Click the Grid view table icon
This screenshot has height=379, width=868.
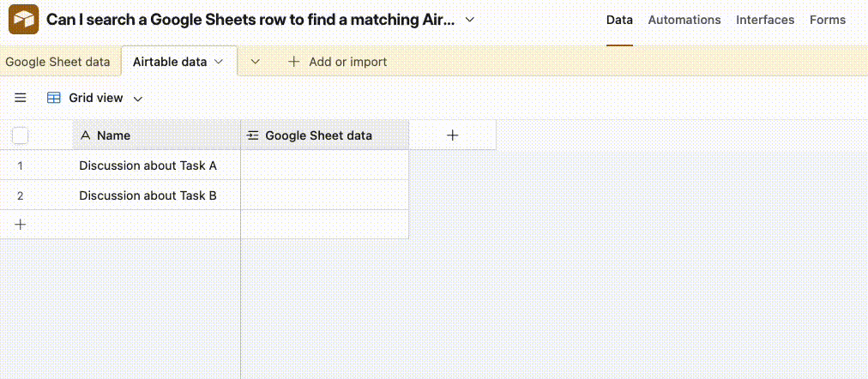point(54,99)
